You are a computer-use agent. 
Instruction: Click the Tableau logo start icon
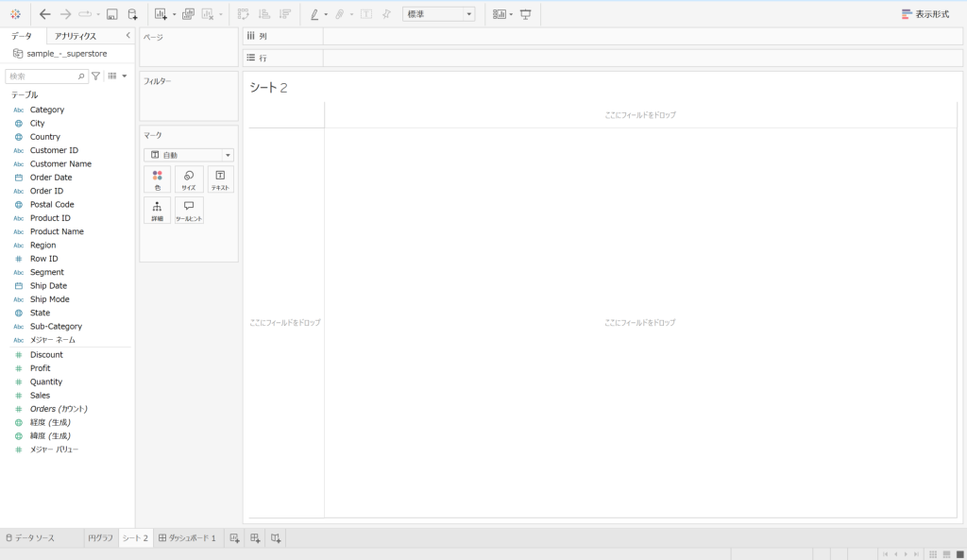pos(15,14)
